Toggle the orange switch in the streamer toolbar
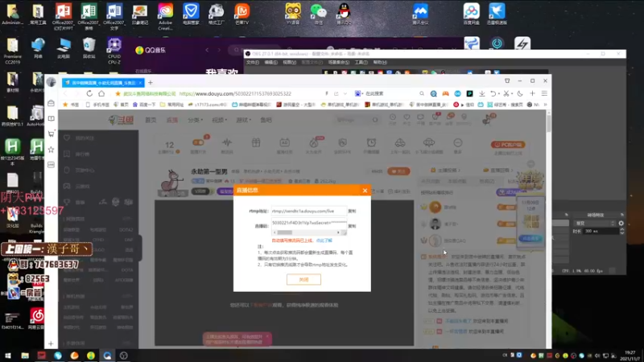 [x=198, y=142]
